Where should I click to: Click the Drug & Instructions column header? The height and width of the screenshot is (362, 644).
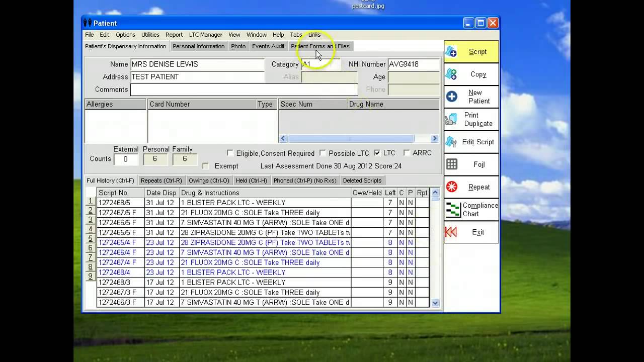(x=265, y=193)
